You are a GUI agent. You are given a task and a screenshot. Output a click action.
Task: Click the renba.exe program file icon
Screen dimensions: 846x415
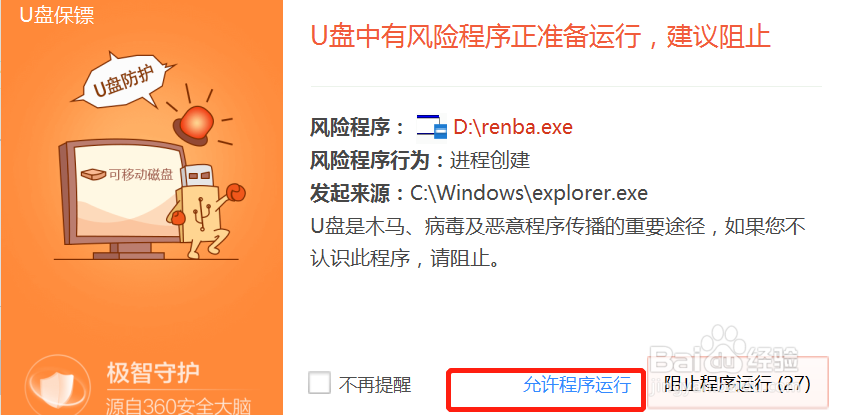432,127
